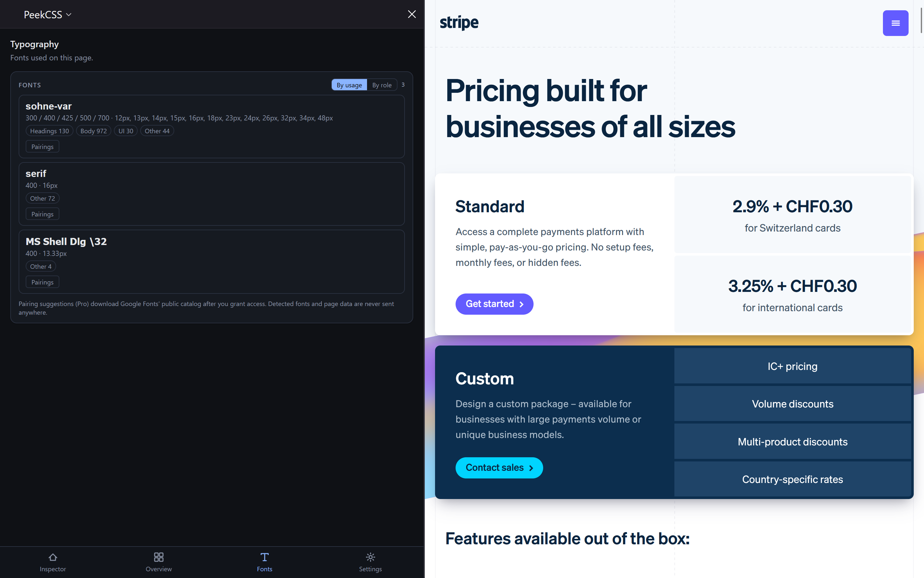Click the 3.25% + CHF0.30 rate

[x=792, y=286]
